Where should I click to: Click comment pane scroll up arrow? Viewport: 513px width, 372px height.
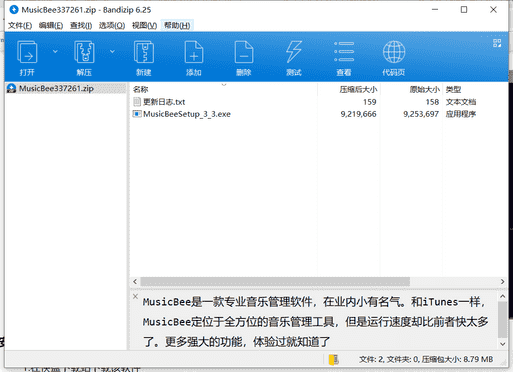(x=503, y=296)
